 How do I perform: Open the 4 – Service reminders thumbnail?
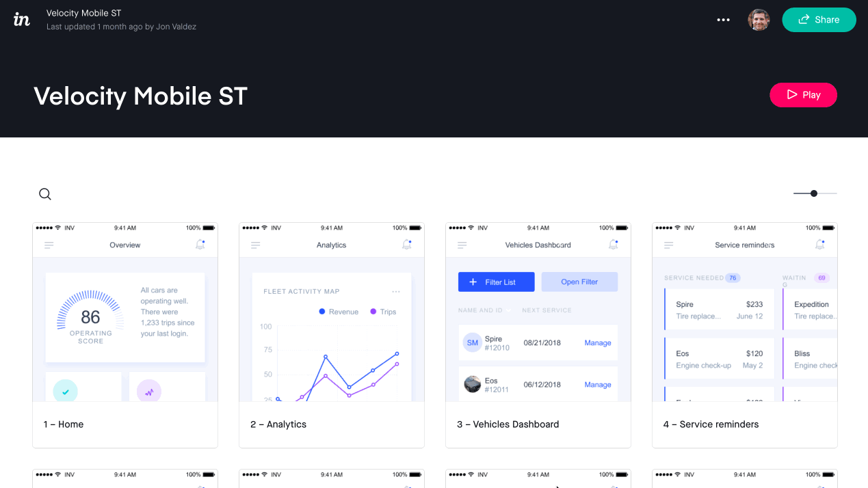point(745,312)
